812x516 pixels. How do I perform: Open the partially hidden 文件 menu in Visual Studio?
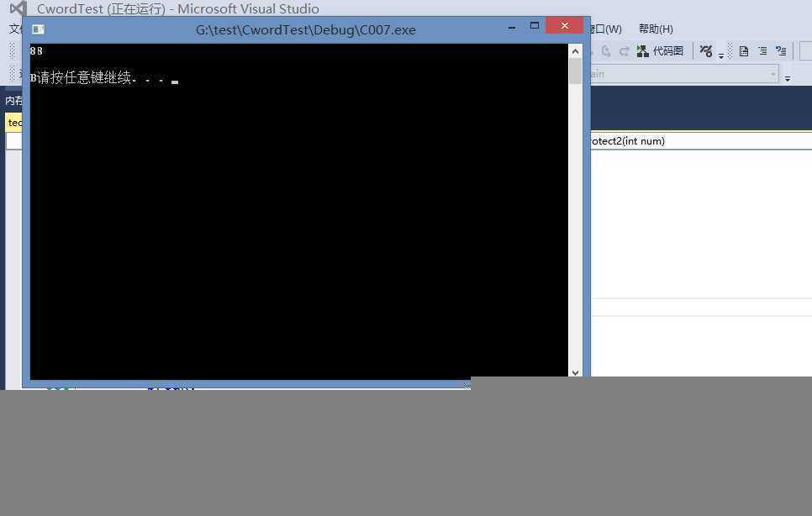(x=15, y=29)
